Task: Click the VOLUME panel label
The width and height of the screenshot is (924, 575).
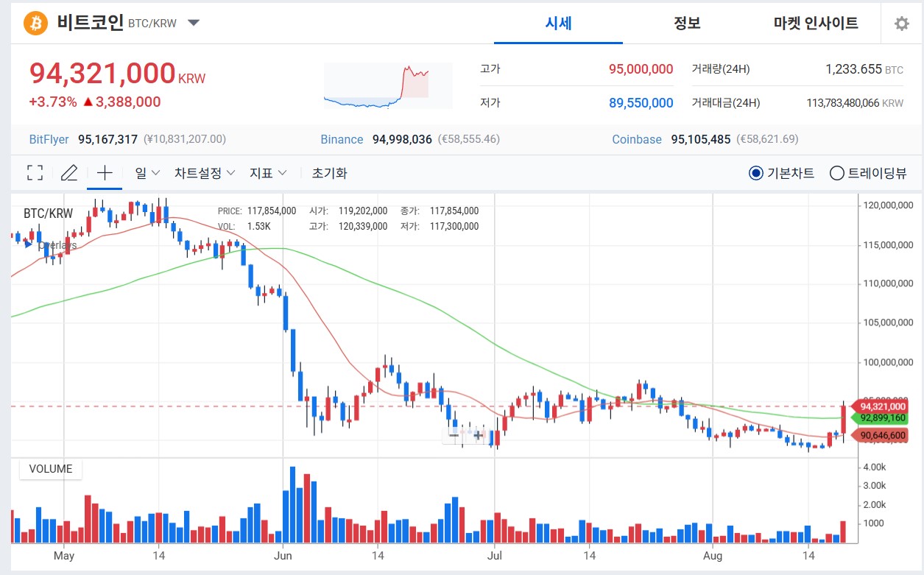Action: pos(51,469)
